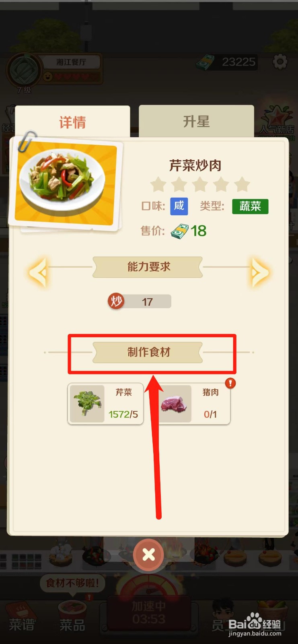Go to next dish with right arrow
This screenshot has height=644, width=298.
pyautogui.click(x=260, y=272)
